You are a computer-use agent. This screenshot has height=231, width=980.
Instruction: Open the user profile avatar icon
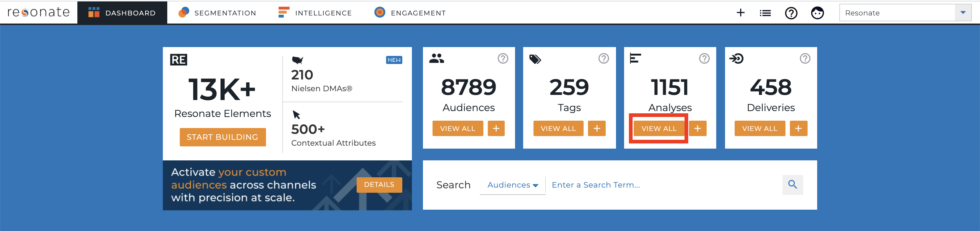817,13
